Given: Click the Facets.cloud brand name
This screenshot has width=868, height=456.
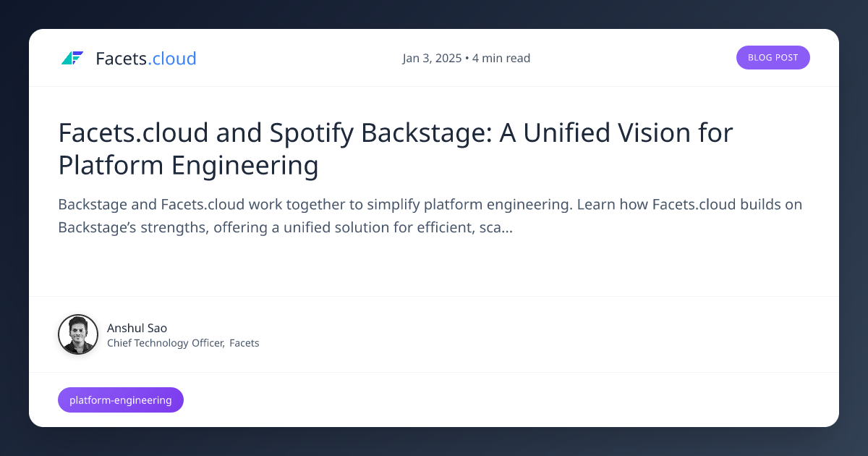Looking at the screenshot, I should (145, 59).
